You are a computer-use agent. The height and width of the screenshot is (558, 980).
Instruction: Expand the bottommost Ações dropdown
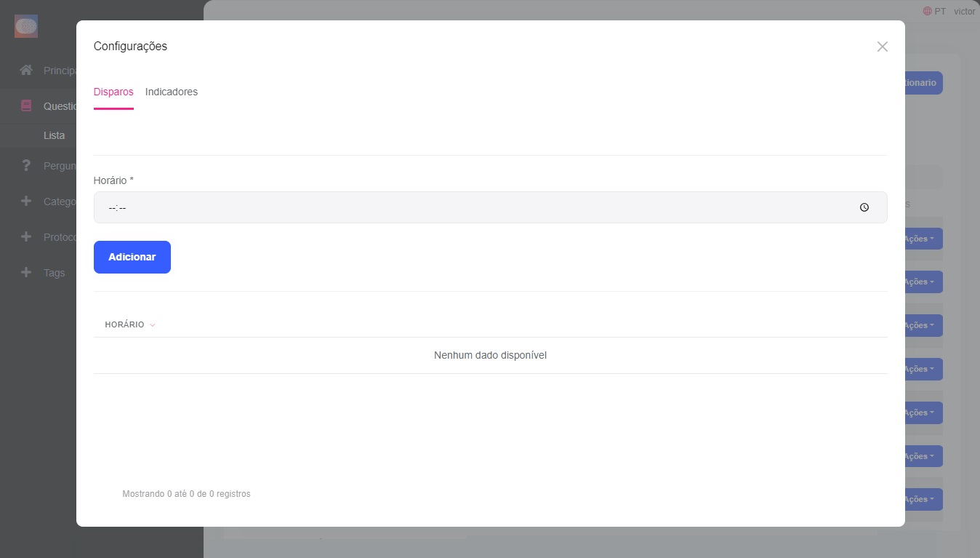(x=923, y=499)
